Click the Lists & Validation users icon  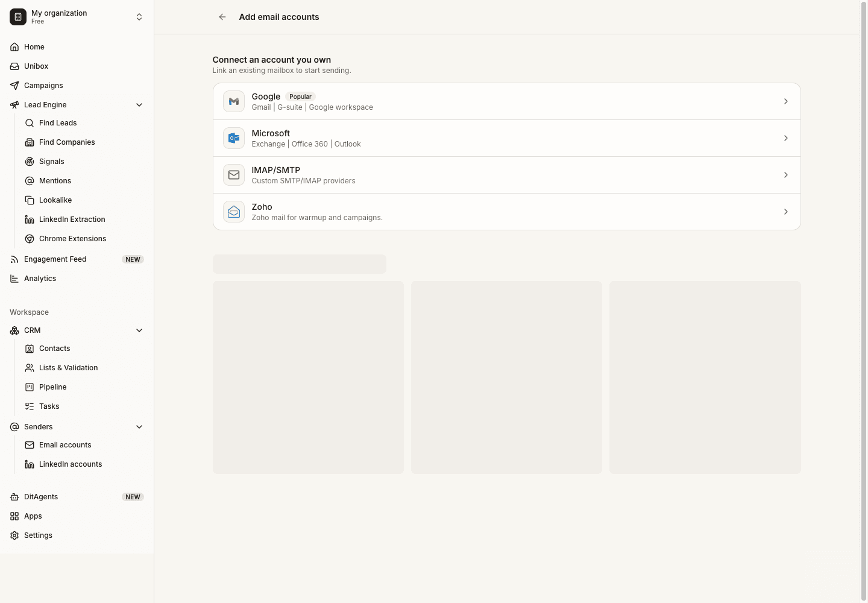(30, 368)
